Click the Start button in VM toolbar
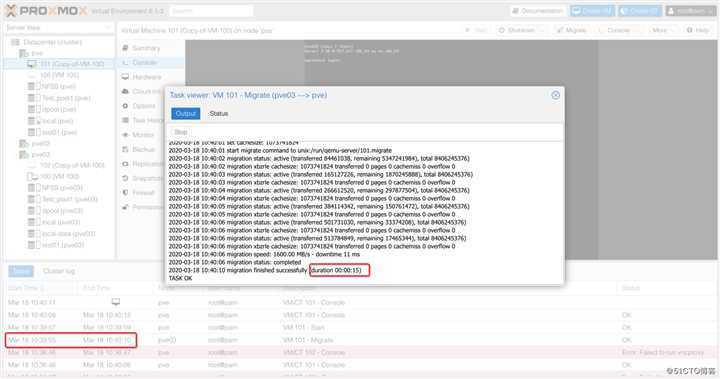 tap(477, 30)
